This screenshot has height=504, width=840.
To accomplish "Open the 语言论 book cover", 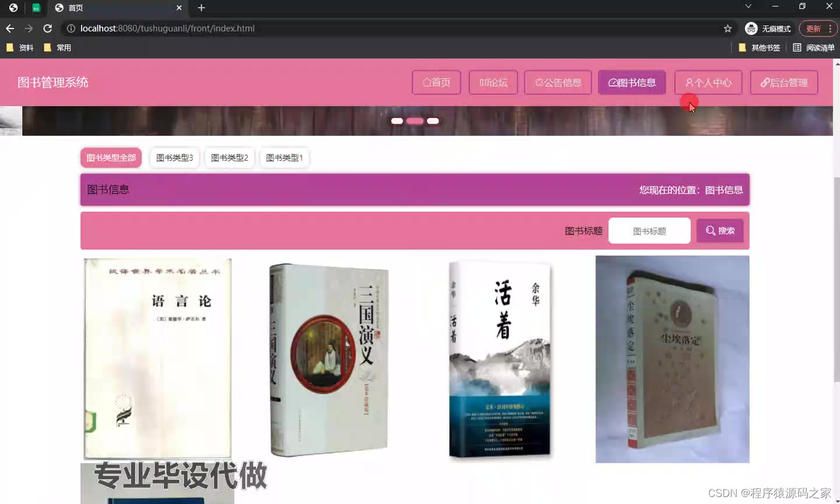I will [157, 359].
